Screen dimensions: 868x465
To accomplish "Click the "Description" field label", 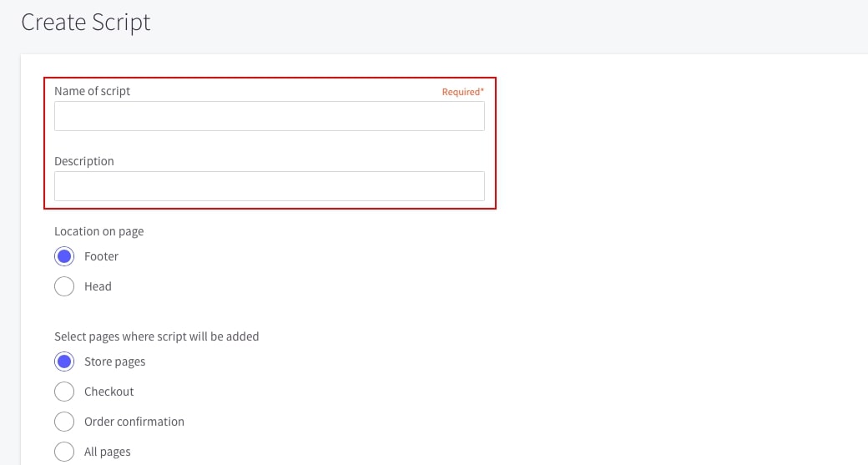I will click(83, 161).
